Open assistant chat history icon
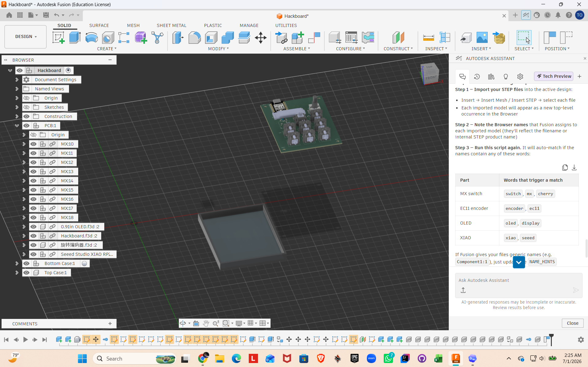The image size is (588, 367). pos(477,77)
